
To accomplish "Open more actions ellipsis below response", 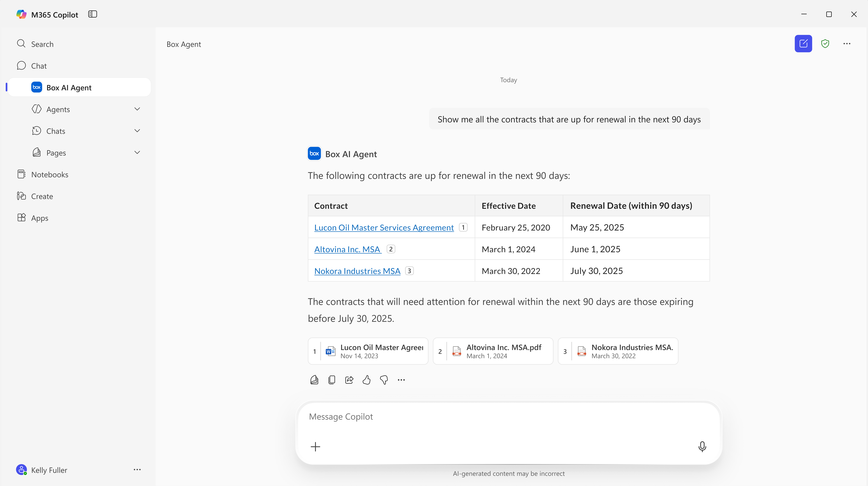I will pos(401,380).
